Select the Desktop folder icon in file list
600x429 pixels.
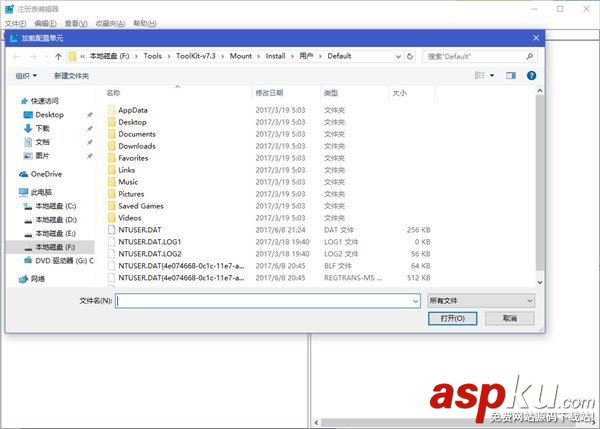coord(111,122)
